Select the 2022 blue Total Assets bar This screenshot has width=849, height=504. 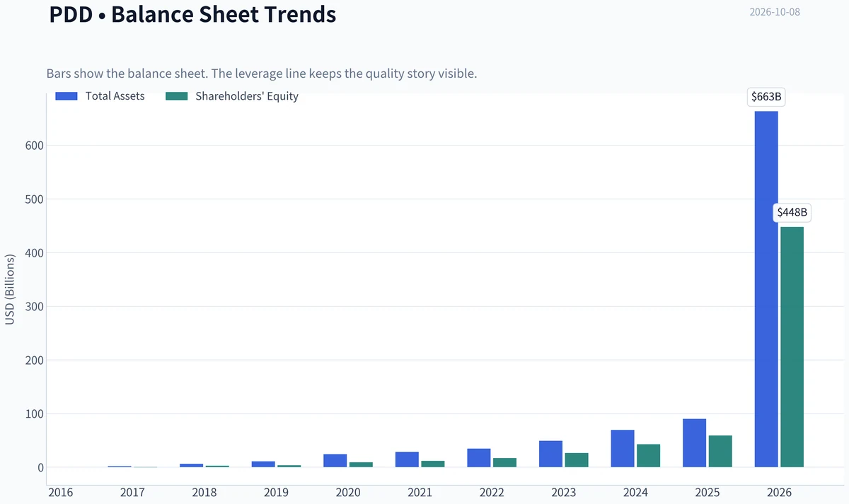click(479, 458)
